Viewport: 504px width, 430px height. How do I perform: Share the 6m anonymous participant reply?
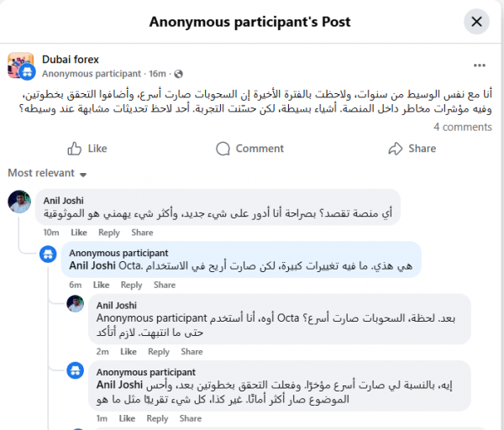[x=165, y=285]
